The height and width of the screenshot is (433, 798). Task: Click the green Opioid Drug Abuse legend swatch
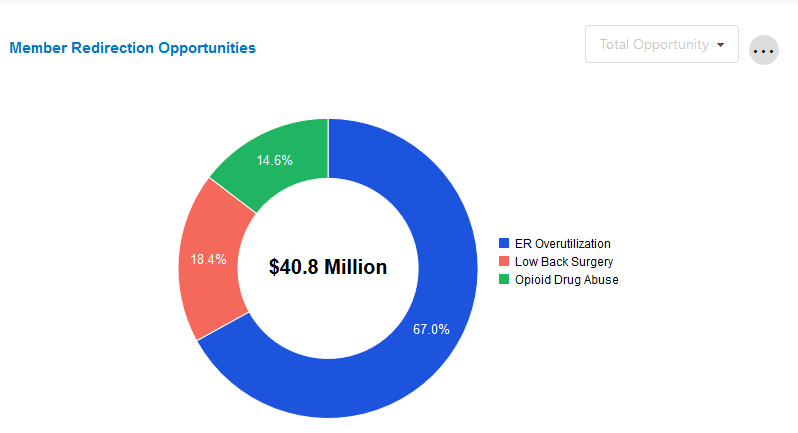click(504, 280)
